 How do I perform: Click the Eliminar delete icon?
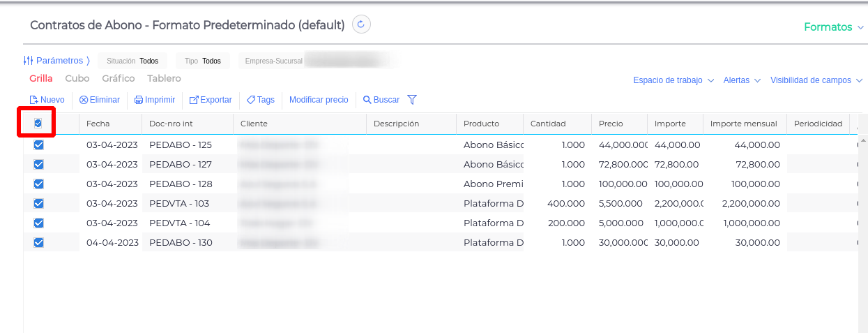[84, 100]
